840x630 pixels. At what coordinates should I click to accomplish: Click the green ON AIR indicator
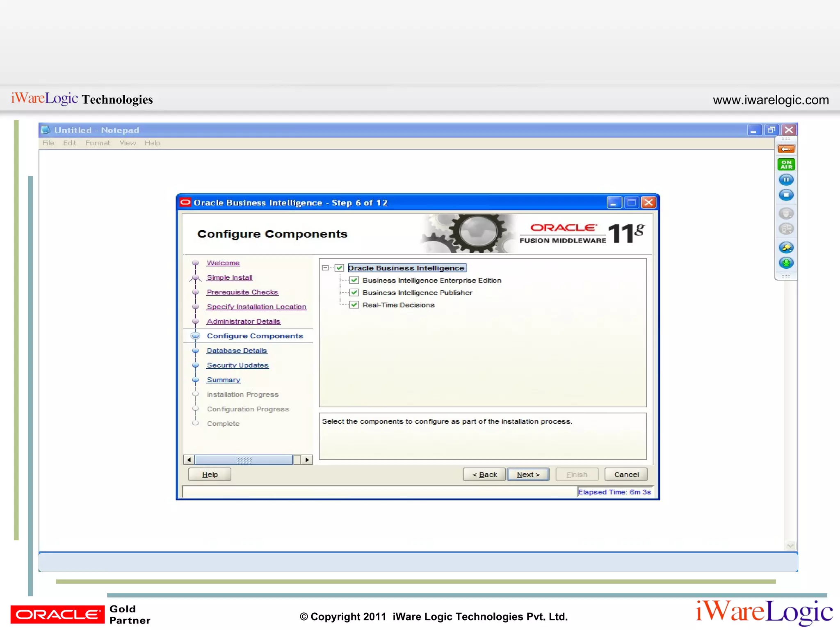pyautogui.click(x=786, y=164)
